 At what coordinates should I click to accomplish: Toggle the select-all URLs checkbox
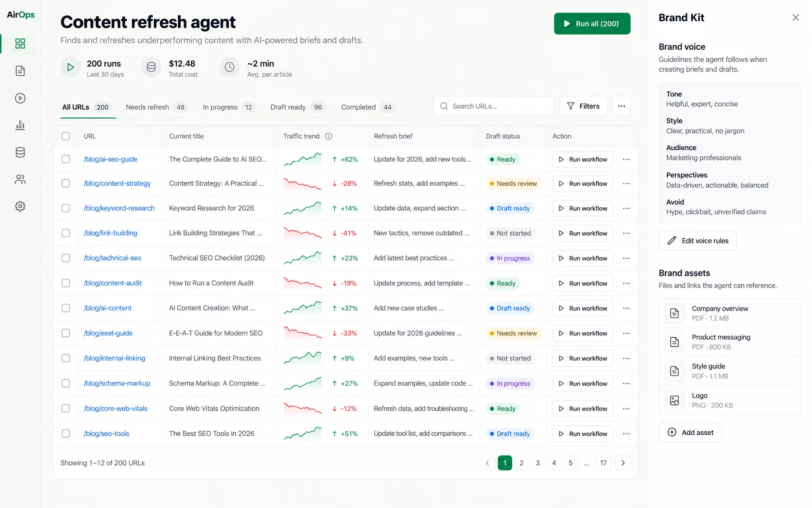66,136
